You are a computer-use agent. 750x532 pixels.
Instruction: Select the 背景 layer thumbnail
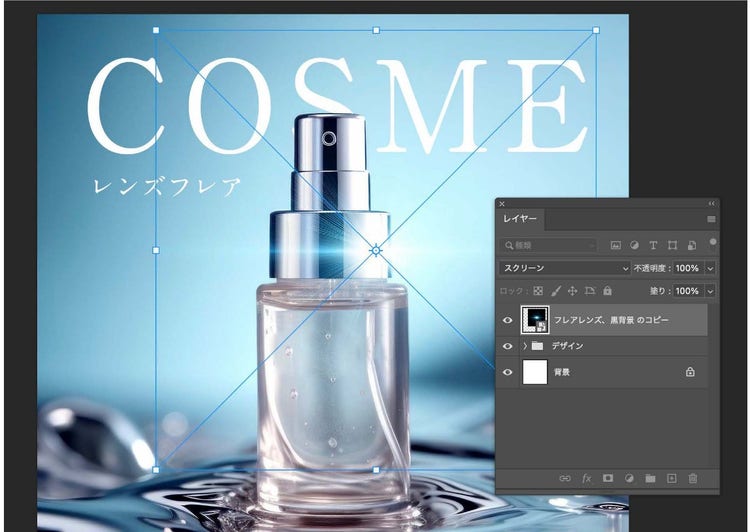(536, 372)
